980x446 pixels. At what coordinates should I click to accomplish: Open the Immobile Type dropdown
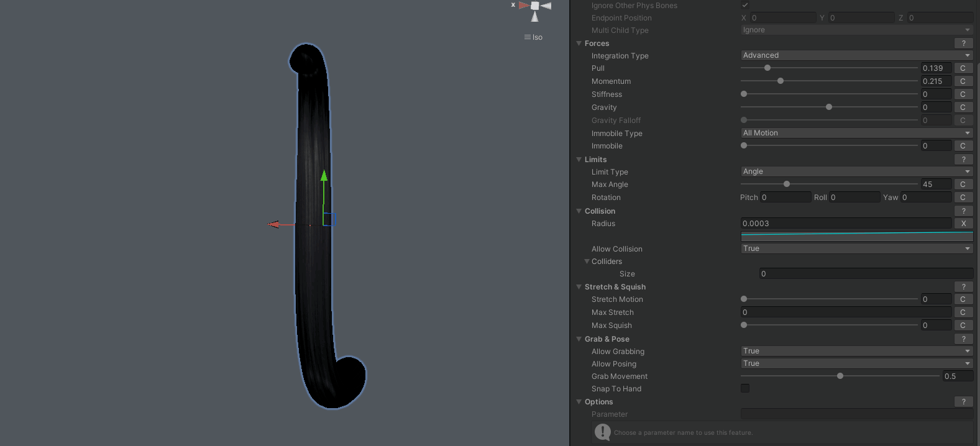point(856,133)
